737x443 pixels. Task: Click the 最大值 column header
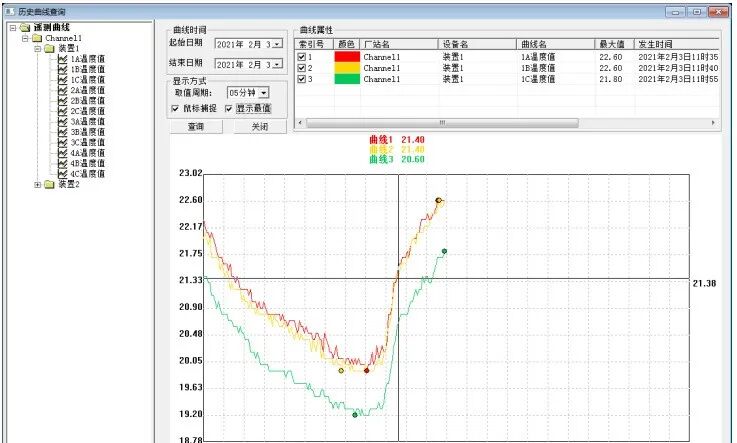(615, 44)
